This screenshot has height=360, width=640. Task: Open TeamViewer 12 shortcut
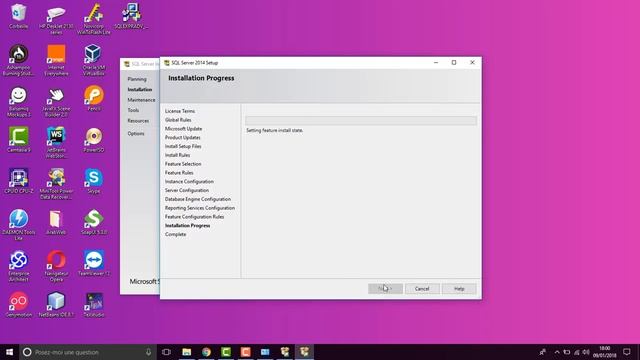pos(93,263)
